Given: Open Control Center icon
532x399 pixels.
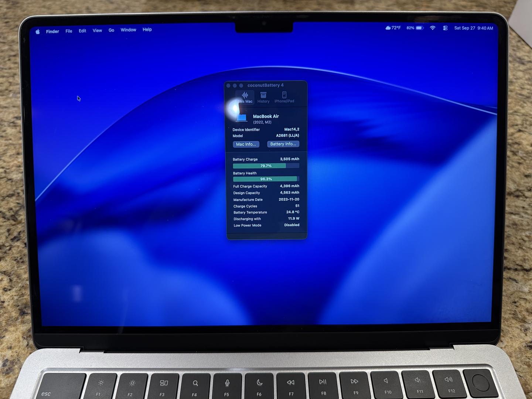Looking at the screenshot, I should pos(445,28).
